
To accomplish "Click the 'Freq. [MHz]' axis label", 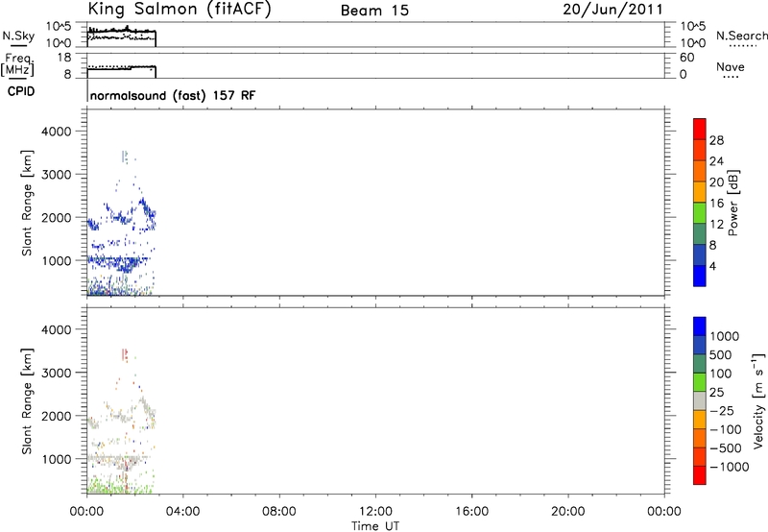I will [17, 65].
